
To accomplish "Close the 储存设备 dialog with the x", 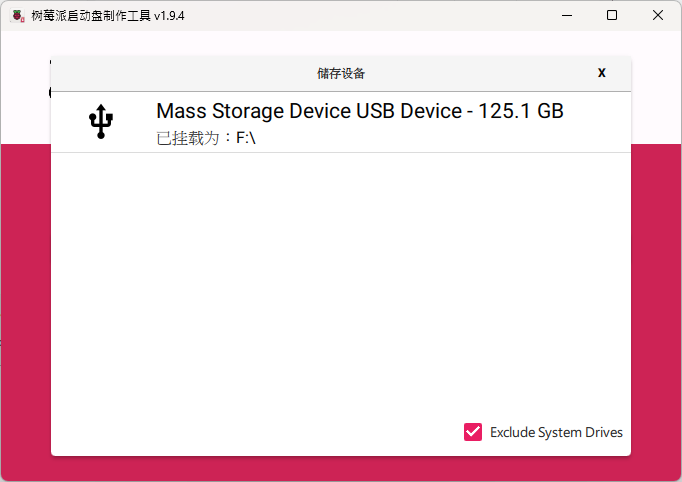I will click(x=602, y=73).
